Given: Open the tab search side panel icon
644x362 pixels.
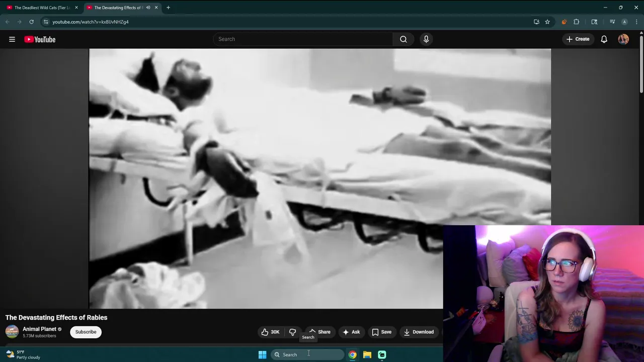Looking at the screenshot, I should click(594, 22).
